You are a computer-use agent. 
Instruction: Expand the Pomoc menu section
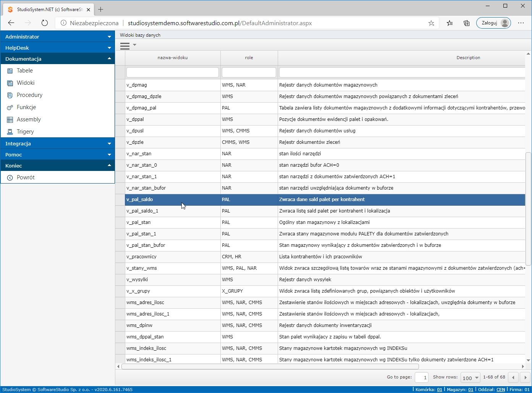(x=58, y=155)
